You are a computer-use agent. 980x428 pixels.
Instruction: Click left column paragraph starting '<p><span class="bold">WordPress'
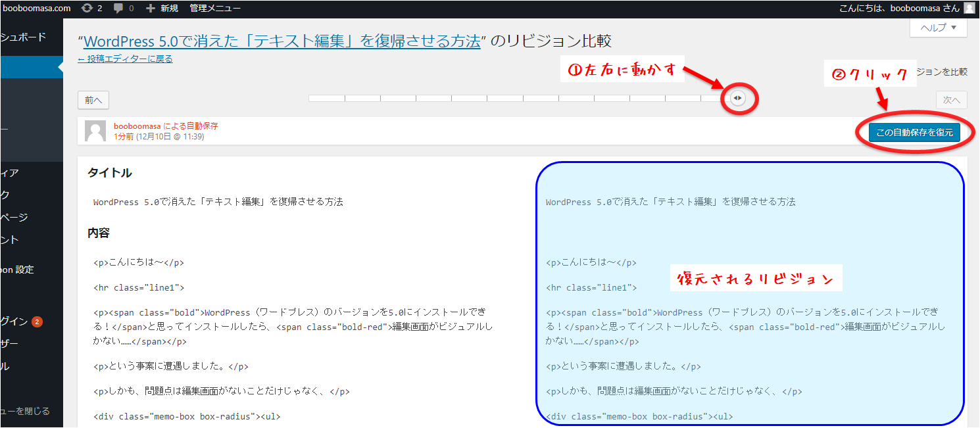tap(293, 326)
